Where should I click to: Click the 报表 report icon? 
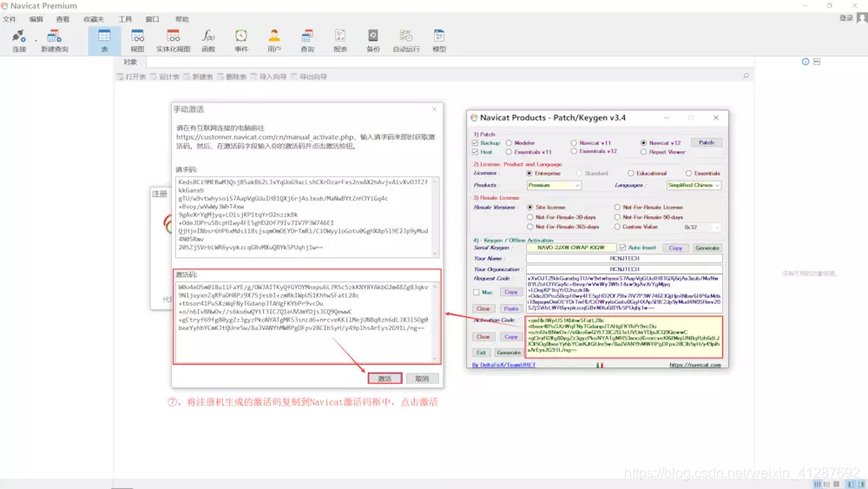click(340, 41)
